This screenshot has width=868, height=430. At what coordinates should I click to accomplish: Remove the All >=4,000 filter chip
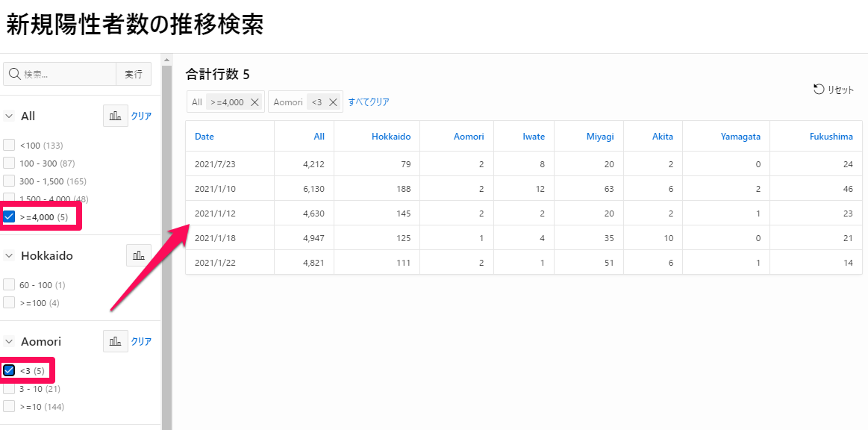(255, 102)
